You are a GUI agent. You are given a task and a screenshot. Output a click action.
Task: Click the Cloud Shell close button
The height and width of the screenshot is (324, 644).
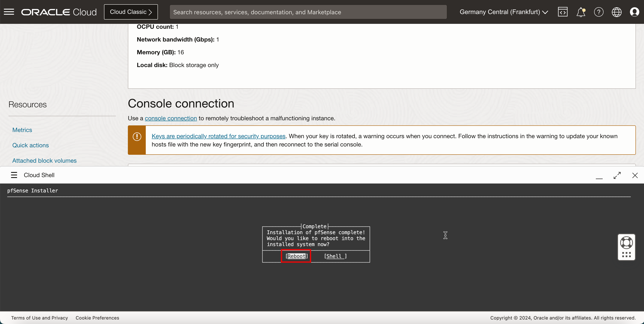(x=635, y=175)
